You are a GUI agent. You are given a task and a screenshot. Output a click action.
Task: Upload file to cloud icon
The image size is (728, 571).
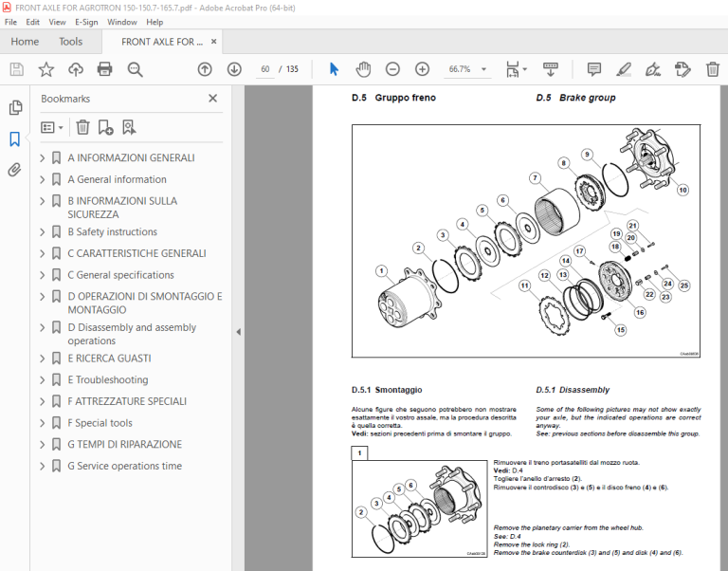[76, 69]
